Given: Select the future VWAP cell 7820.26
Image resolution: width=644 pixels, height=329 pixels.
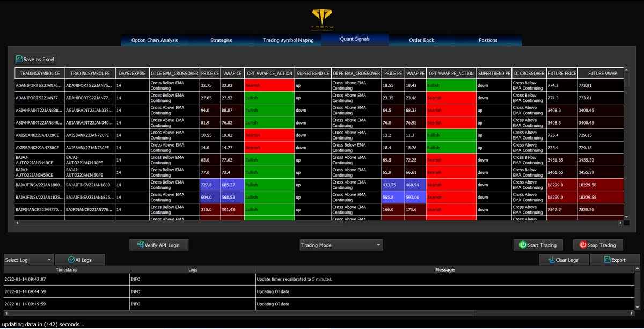Looking at the screenshot, I should coord(601,209).
